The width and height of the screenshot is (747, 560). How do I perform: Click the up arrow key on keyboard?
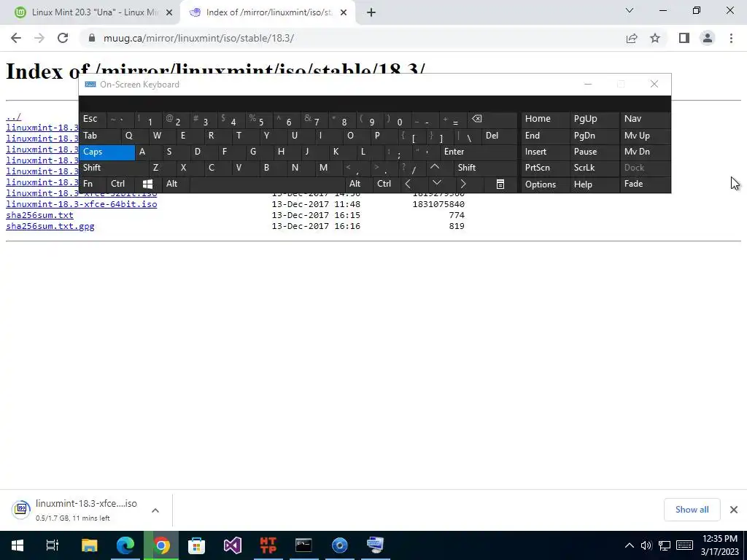(x=435, y=168)
